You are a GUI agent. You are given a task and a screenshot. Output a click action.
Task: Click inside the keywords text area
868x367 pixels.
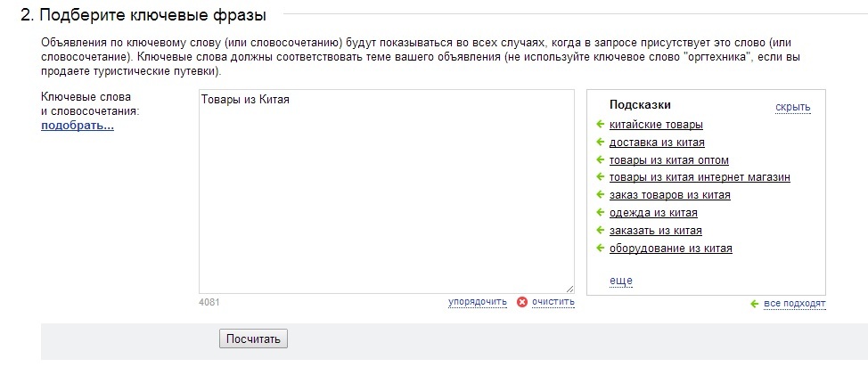click(387, 191)
